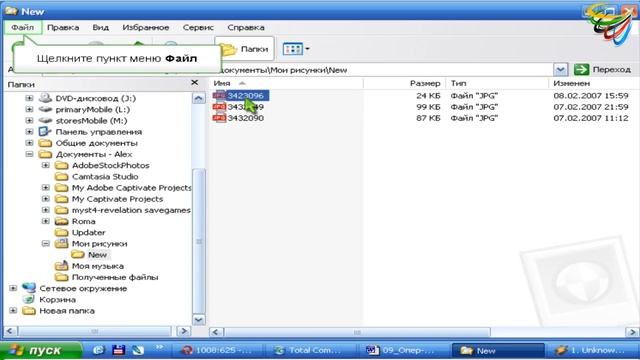Expand the Сетевое окружение node

13,288
